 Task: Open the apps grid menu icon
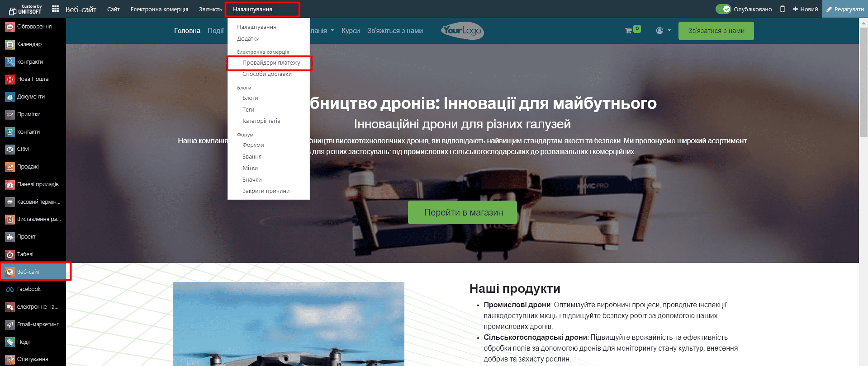coord(55,9)
